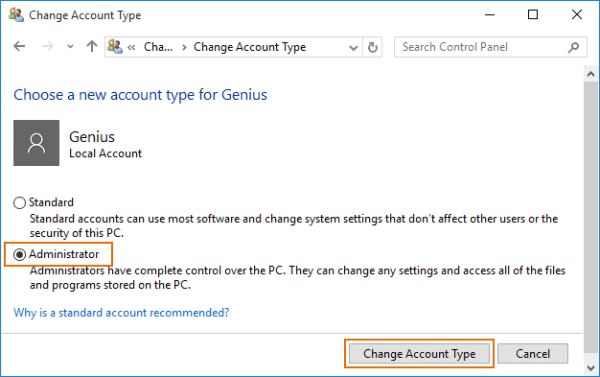Viewport: 600px width, 377px height.
Task: Click the search magnifier icon
Action: pyautogui.click(x=573, y=47)
